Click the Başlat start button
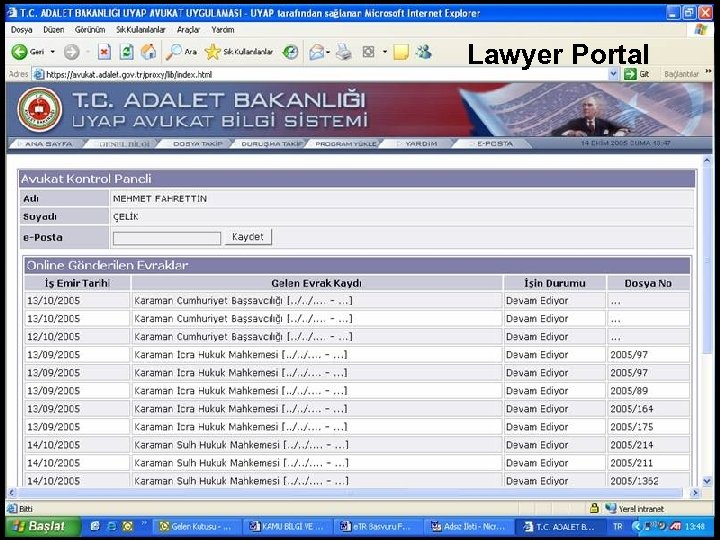Image resolution: width=720 pixels, height=540 pixels. tap(42, 526)
